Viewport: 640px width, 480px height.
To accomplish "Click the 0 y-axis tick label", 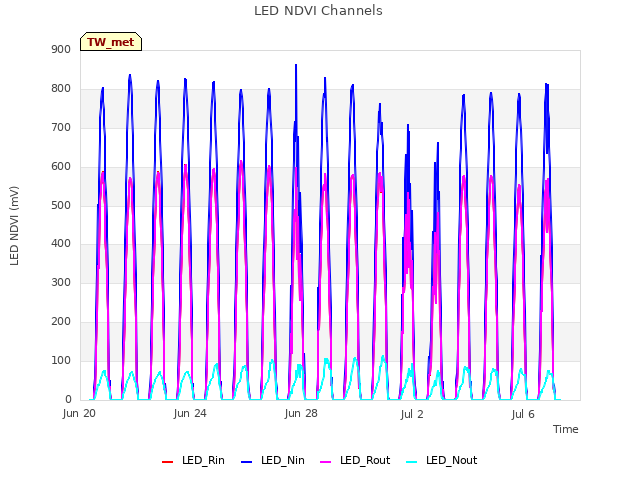I will [68, 399].
